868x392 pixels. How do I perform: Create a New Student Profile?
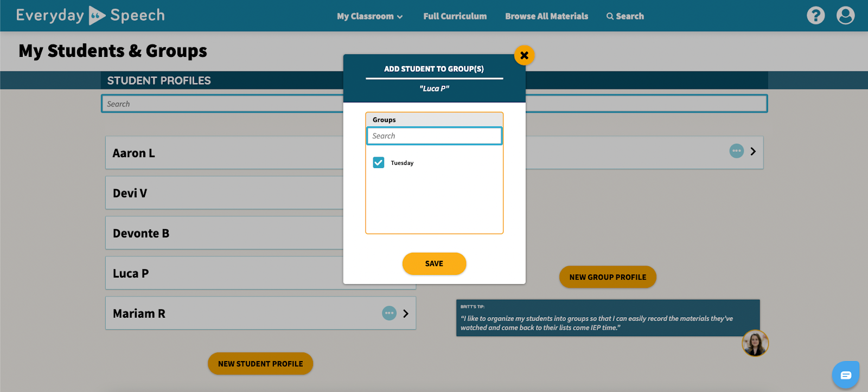tap(260, 364)
